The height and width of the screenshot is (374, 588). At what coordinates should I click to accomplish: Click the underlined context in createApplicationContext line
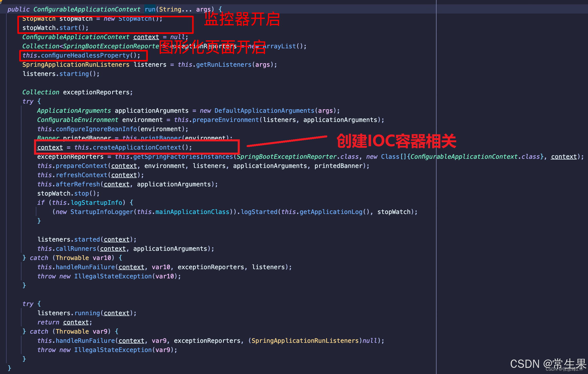[50, 147]
